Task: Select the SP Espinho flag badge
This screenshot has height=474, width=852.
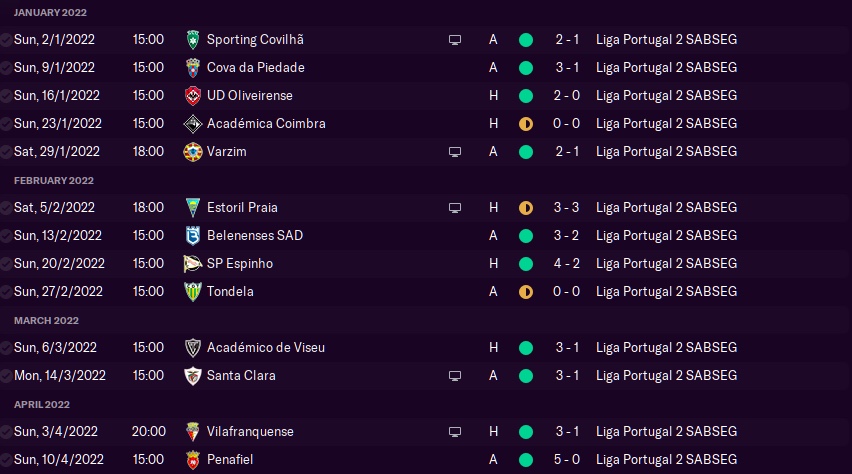Action: (194, 264)
